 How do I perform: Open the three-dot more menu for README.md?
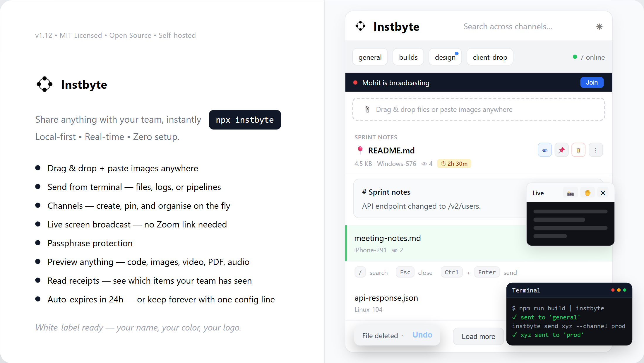595,150
